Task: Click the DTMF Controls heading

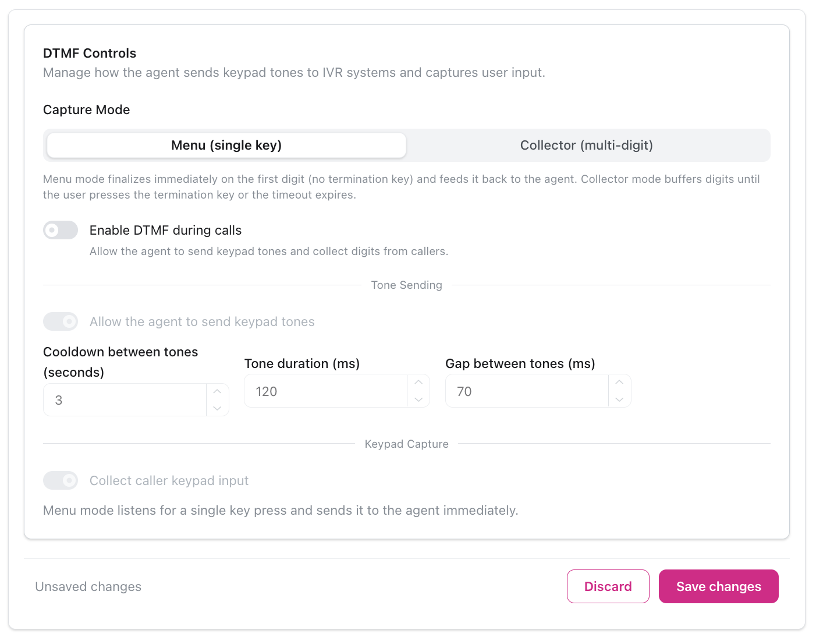Action: (90, 54)
